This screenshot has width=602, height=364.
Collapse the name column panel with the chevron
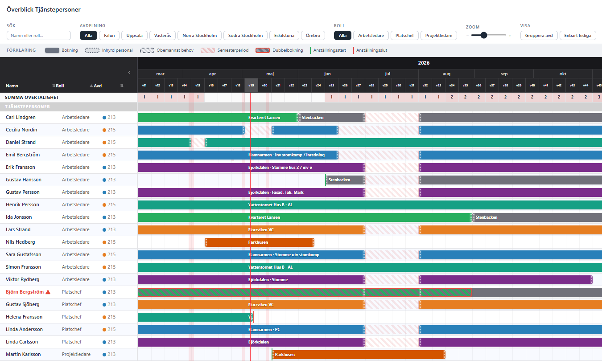129,72
